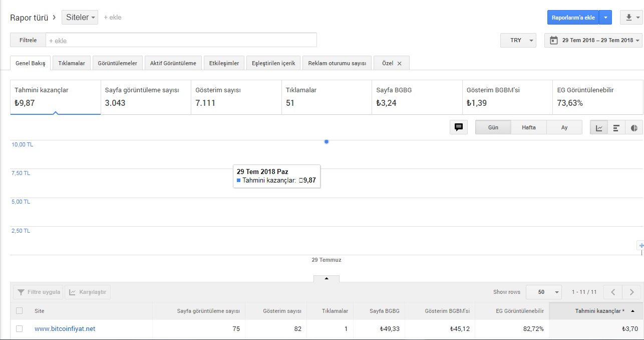Tick the www.bitcoinfiyat.net row checkbox
This screenshot has height=340, width=644.
point(19,329)
